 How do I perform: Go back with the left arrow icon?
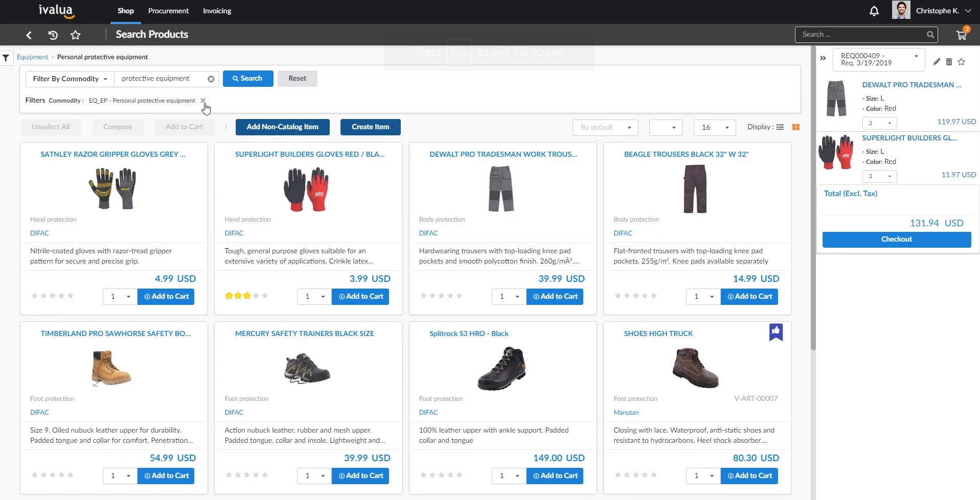coord(29,35)
